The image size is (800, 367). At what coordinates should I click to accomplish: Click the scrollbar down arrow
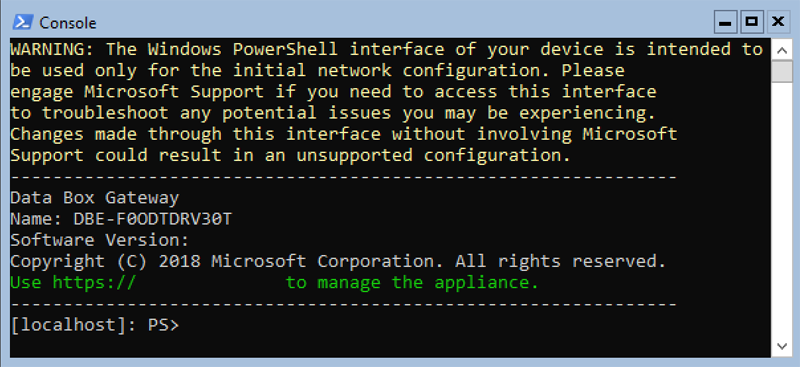[782, 347]
